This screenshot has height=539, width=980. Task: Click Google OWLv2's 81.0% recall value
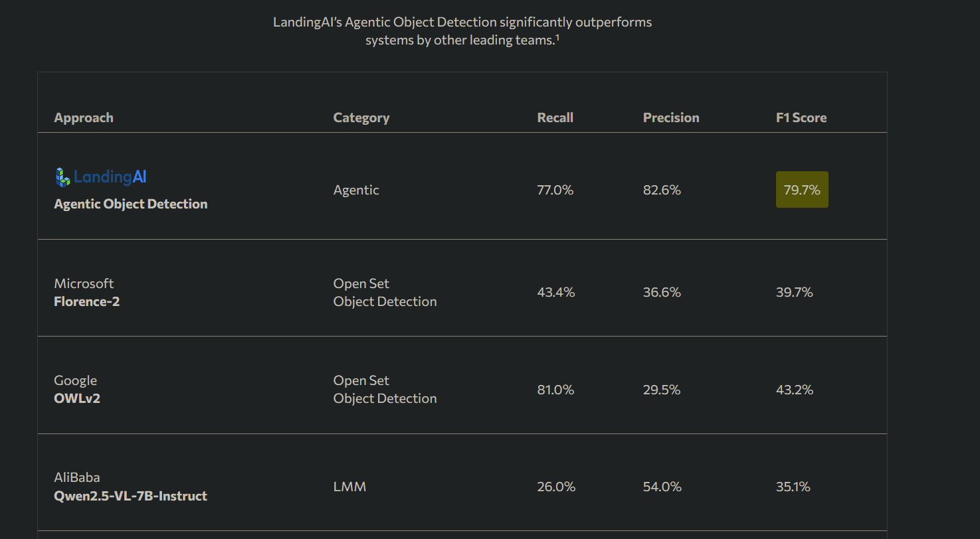pyautogui.click(x=555, y=390)
